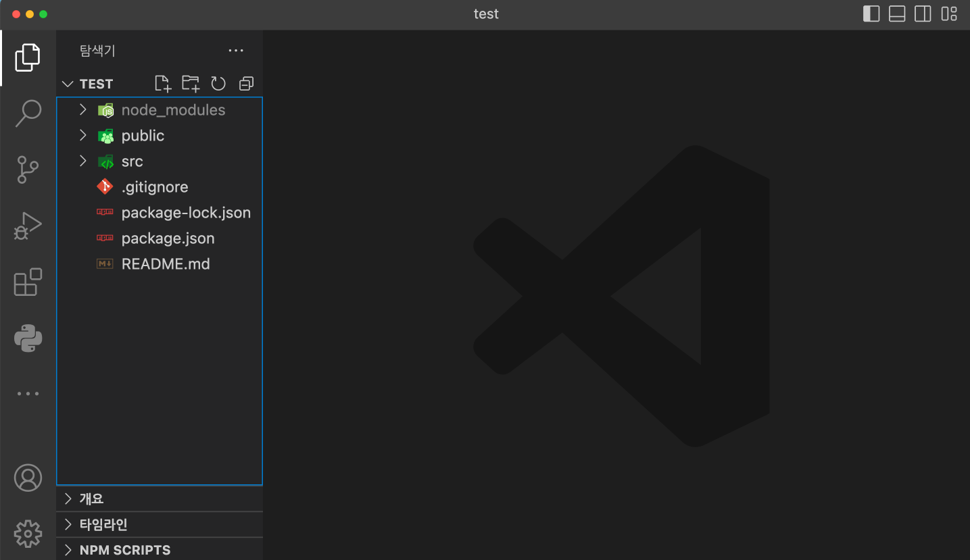The image size is (970, 560).
Task: Show additional views ellipsis in activity bar
Action: [28, 394]
